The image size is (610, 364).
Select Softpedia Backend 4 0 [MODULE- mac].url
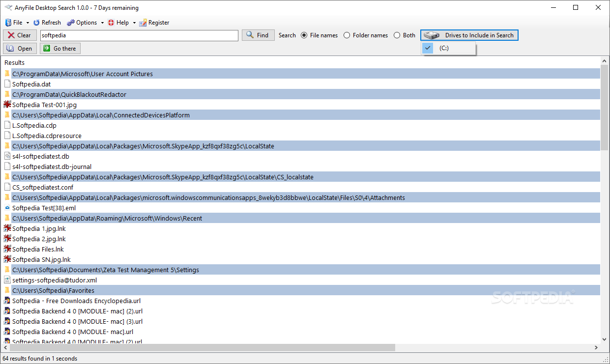[x=73, y=332]
